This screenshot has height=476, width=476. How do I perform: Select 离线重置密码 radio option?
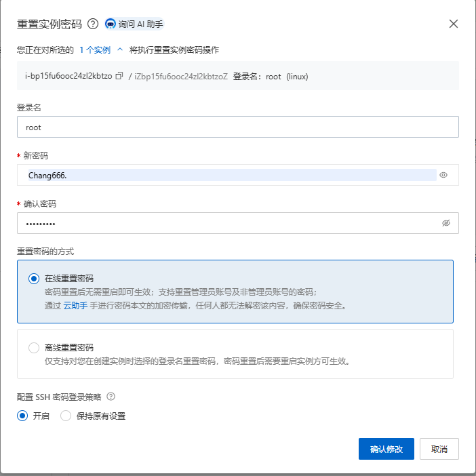point(35,348)
